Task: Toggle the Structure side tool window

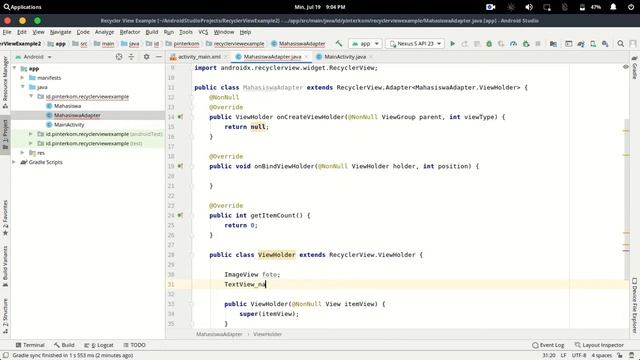Action: coord(5,316)
